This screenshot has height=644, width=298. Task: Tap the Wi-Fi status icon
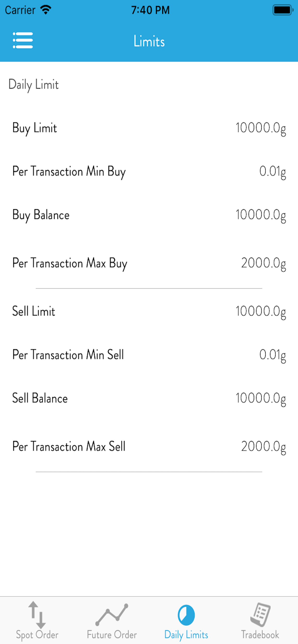(x=46, y=10)
